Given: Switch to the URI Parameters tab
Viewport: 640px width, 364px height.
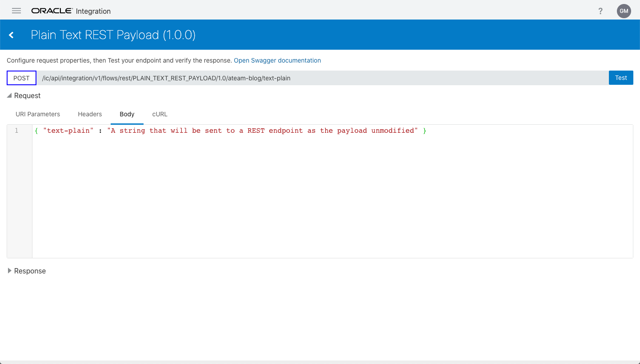Looking at the screenshot, I should coord(38,114).
